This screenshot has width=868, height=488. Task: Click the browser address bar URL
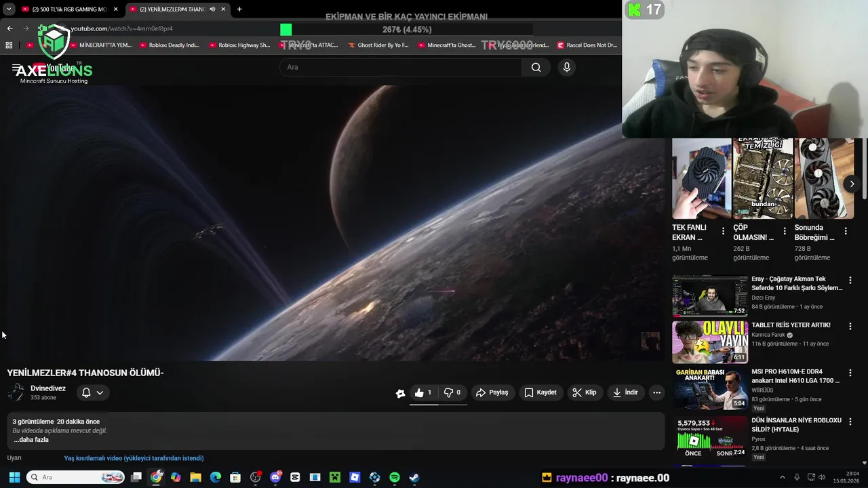(x=122, y=28)
